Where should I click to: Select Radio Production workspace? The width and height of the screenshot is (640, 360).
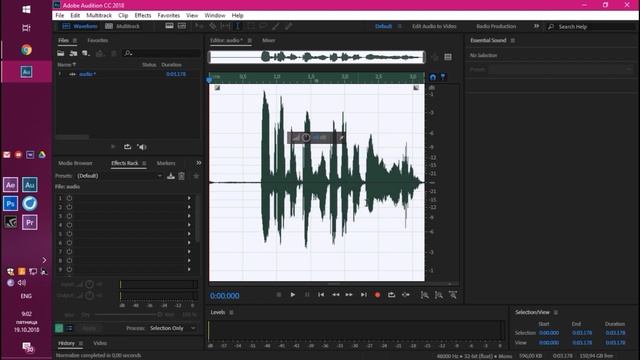[x=496, y=26]
